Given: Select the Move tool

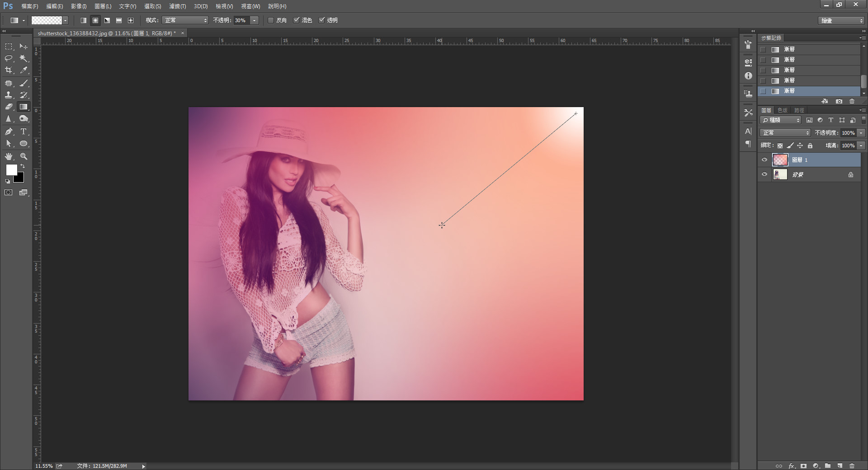Looking at the screenshot, I should [24, 47].
